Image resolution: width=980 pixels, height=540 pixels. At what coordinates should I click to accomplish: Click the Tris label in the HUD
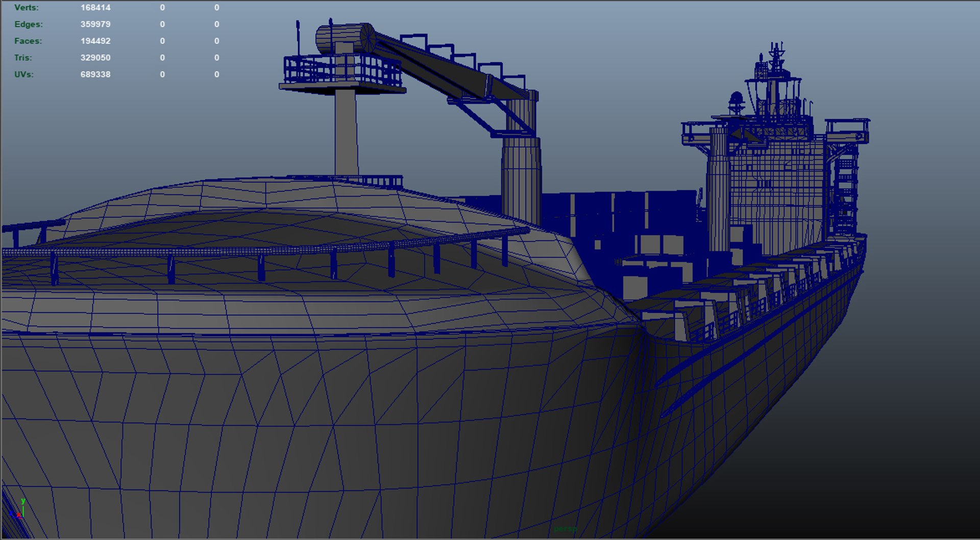[x=23, y=58]
